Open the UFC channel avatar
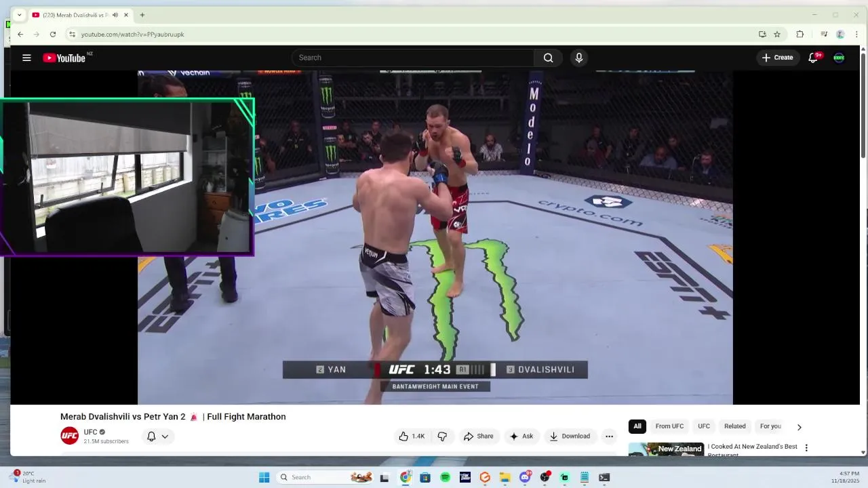868x488 pixels. click(x=69, y=436)
